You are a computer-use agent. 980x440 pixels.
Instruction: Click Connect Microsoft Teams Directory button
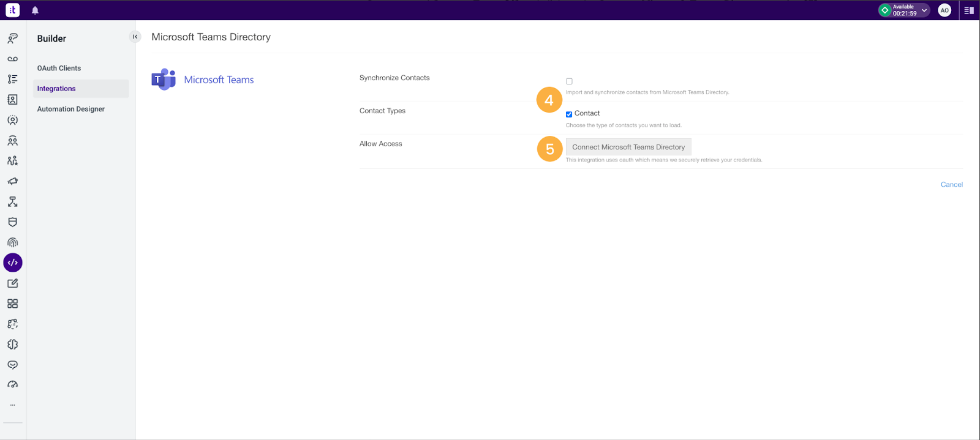point(628,147)
